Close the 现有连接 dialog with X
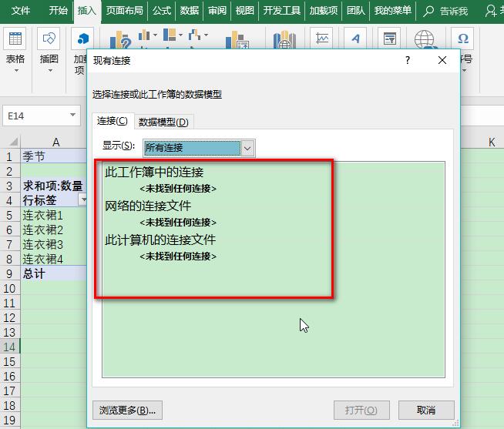Viewport: 504px width, 429px height. [442, 60]
